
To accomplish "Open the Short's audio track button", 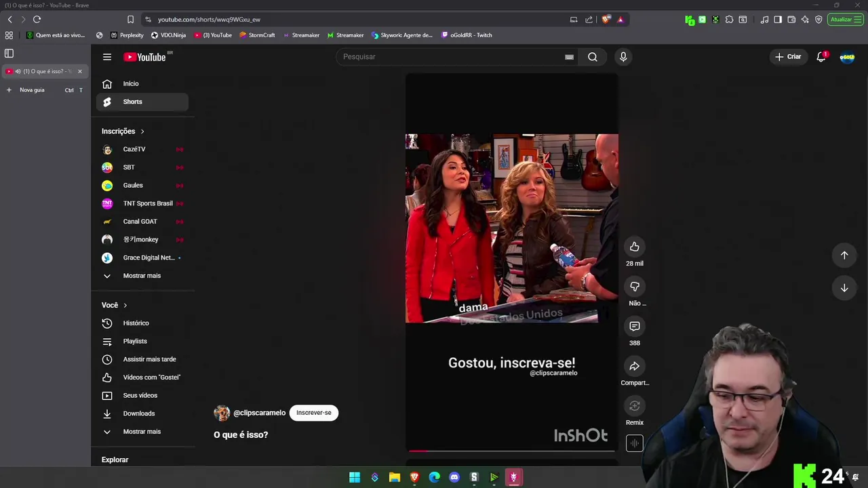I will tap(635, 443).
